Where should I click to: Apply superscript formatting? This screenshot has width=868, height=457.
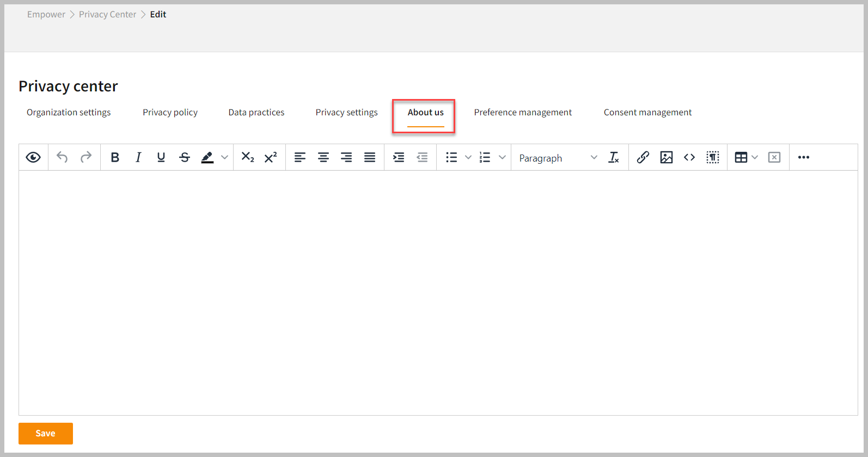coord(271,157)
